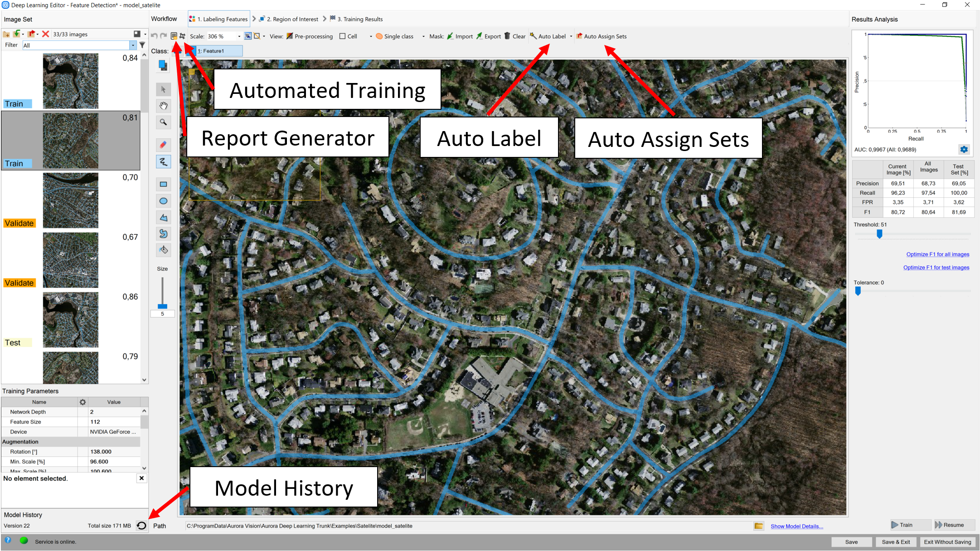Expand the Scale percentage dropdown

pyautogui.click(x=239, y=36)
